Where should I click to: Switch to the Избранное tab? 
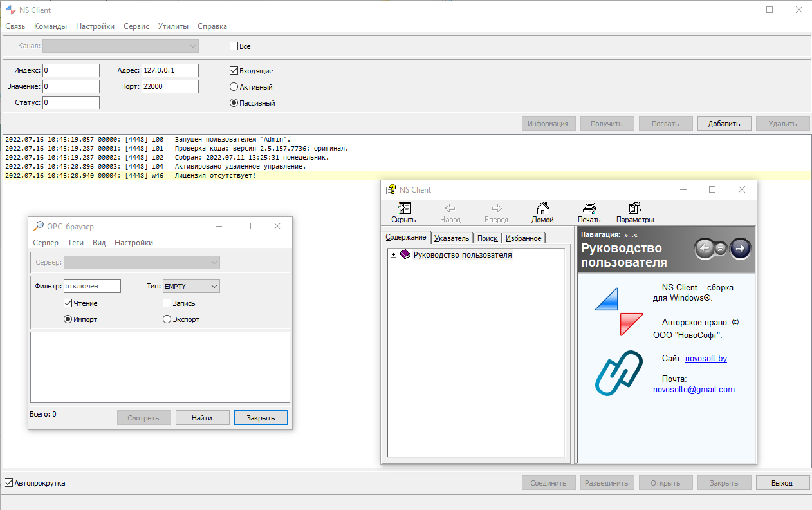tap(523, 238)
